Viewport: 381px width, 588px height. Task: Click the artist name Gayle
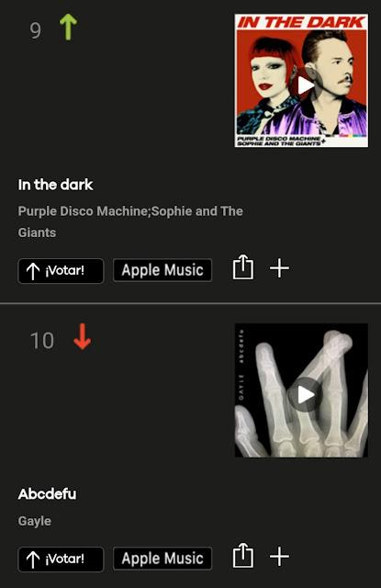(35, 521)
